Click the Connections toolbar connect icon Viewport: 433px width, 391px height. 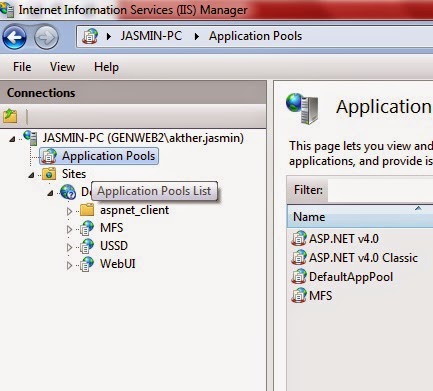[x=10, y=116]
